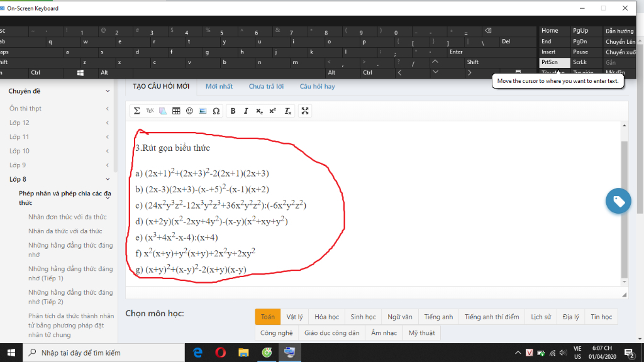The height and width of the screenshot is (362, 644).
Task: Open Opera browser from the taskbar
Action: 221,353
